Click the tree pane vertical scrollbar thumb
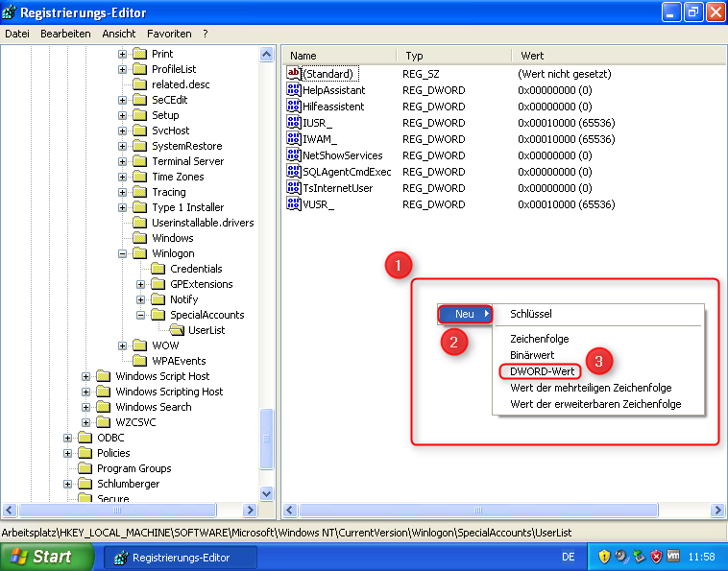This screenshot has width=728, height=571. (x=266, y=439)
